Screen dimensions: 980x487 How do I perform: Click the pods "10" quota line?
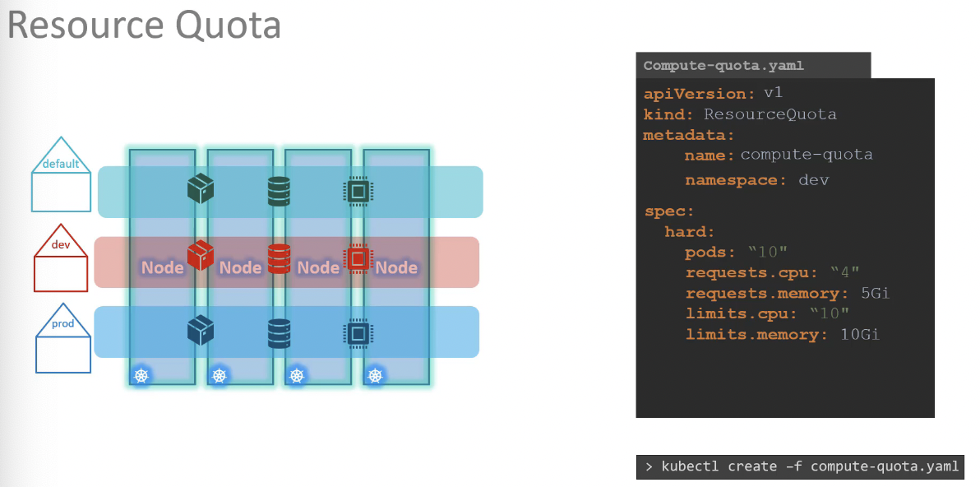click(x=737, y=253)
